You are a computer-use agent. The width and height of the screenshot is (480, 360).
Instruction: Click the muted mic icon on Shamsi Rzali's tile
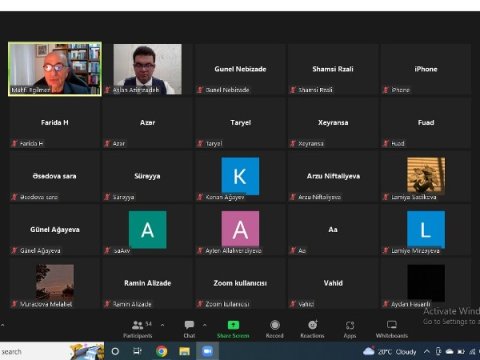click(293, 90)
